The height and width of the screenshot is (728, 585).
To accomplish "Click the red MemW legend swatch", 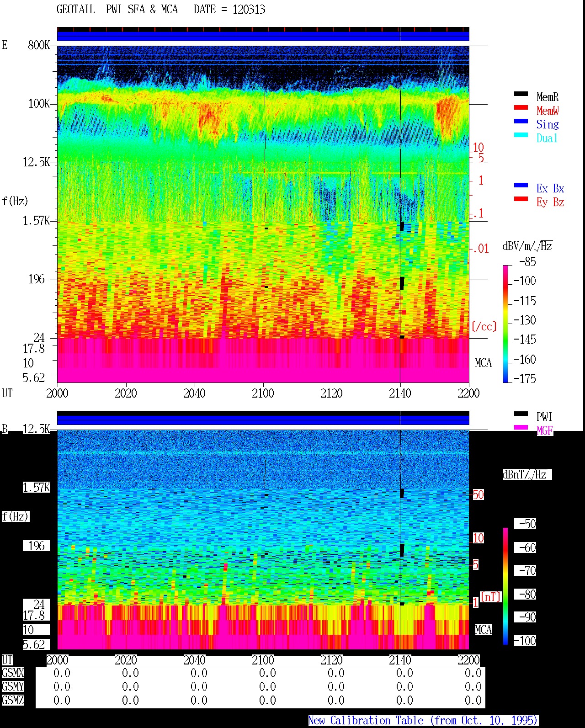I will pos(521,108).
